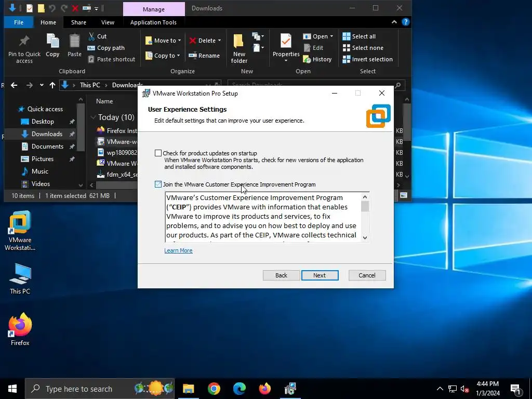
Task: Click This PC in the address bar
Action: [x=90, y=85]
